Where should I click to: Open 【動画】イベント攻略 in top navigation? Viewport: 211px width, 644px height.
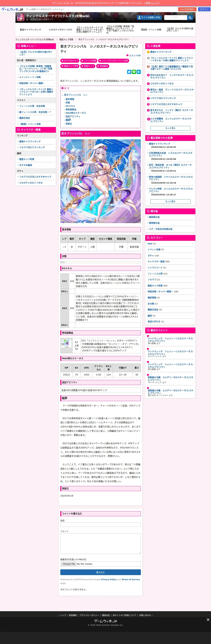(x=151, y=30)
